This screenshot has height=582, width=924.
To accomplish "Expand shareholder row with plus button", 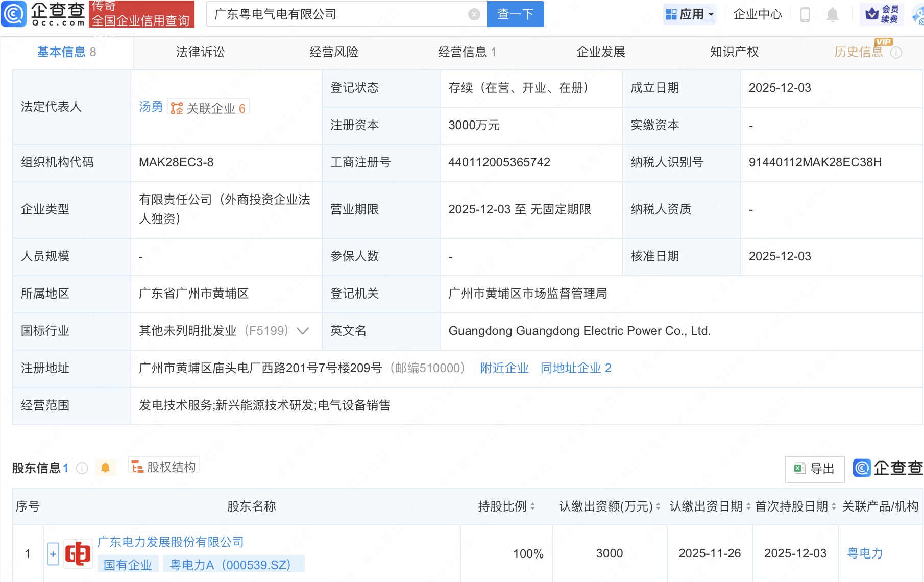I will (53, 554).
